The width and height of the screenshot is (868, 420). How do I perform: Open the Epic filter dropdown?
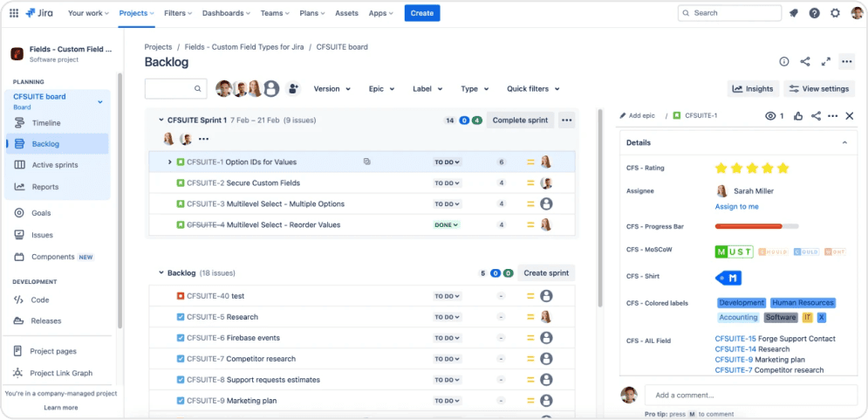(x=380, y=89)
